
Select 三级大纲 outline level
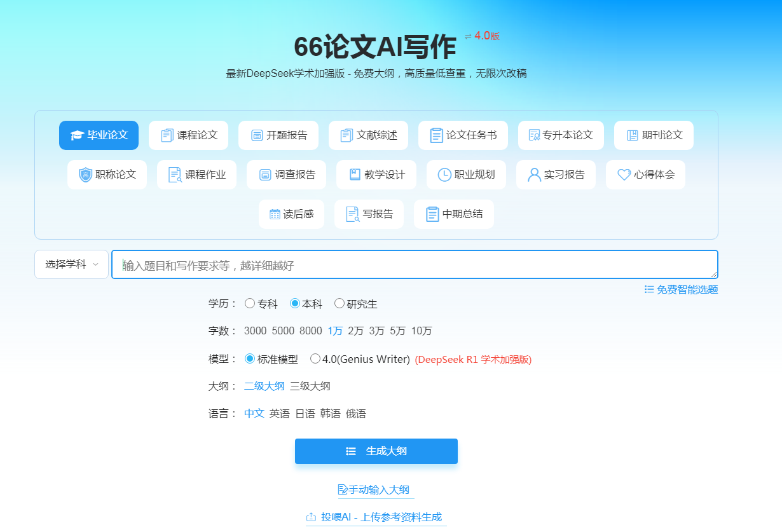click(x=310, y=386)
